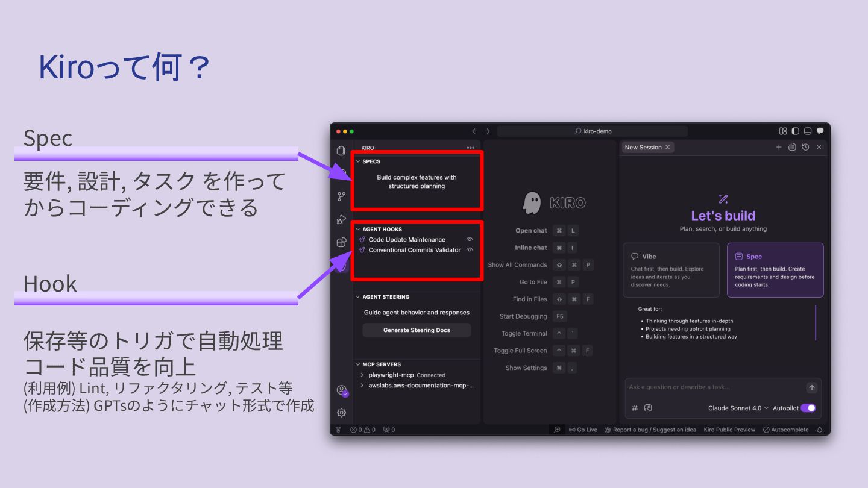
Task: Click 'Build complex features with structured planning' text
Action: [x=417, y=181]
